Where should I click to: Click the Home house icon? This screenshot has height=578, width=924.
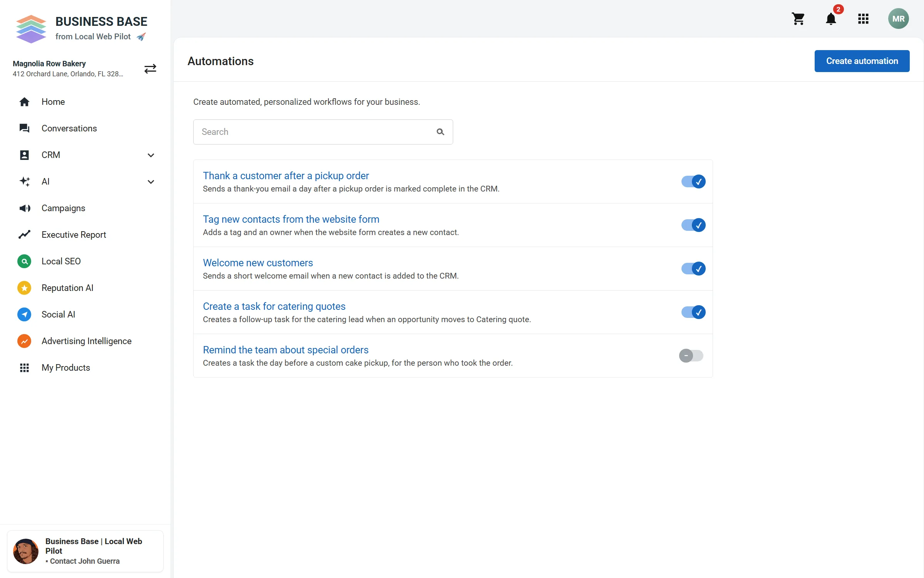24,102
